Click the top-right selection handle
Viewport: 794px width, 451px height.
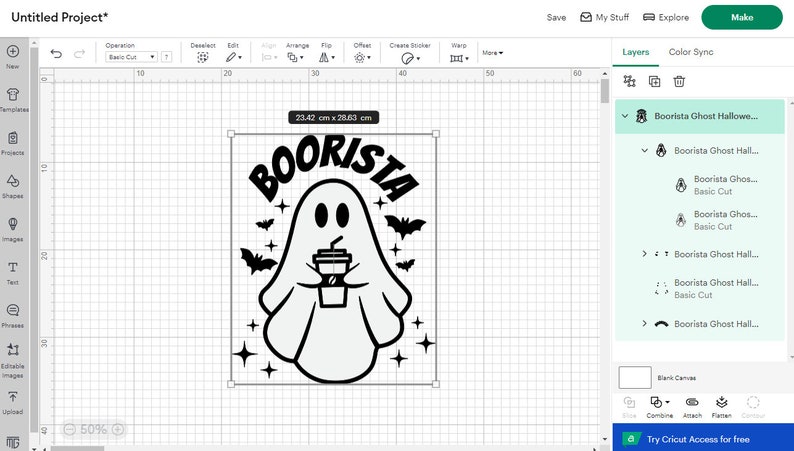[x=436, y=134]
